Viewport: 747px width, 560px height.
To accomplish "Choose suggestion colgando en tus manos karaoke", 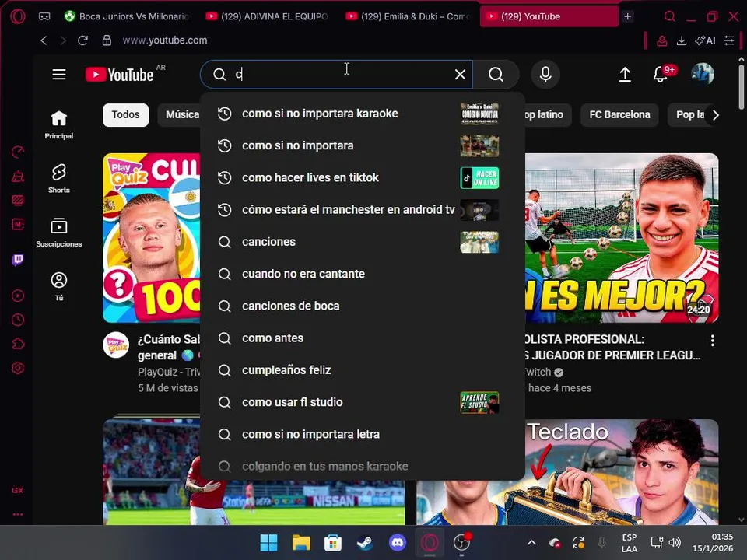I will (x=362, y=466).
